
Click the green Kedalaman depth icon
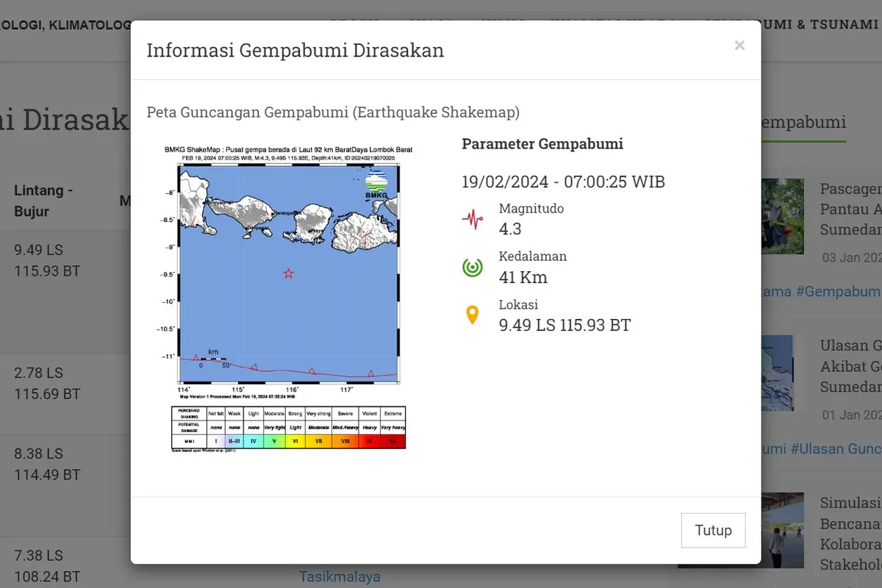click(472, 267)
